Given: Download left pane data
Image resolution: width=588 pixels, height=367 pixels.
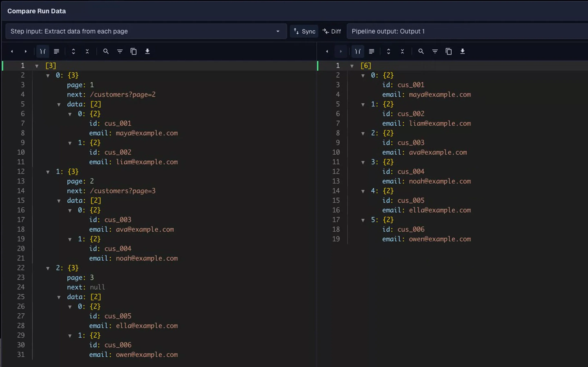Looking at the screenshot, I should click(147, 51).
